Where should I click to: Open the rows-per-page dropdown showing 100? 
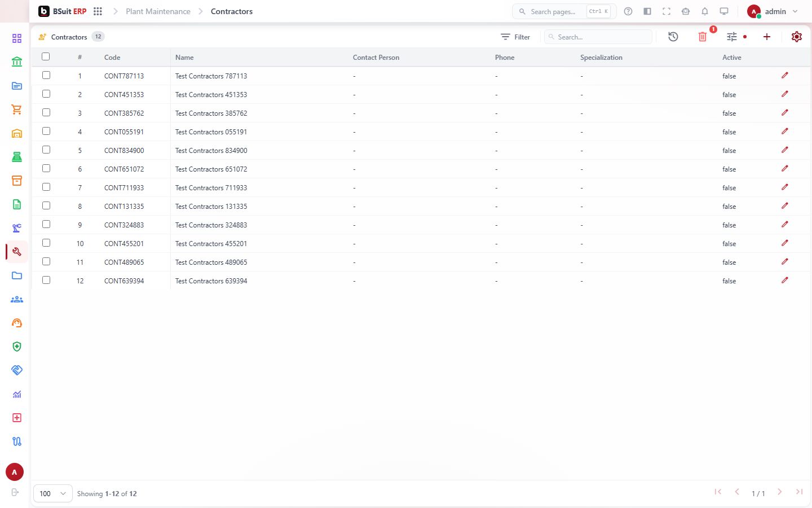tap(53, 493)
